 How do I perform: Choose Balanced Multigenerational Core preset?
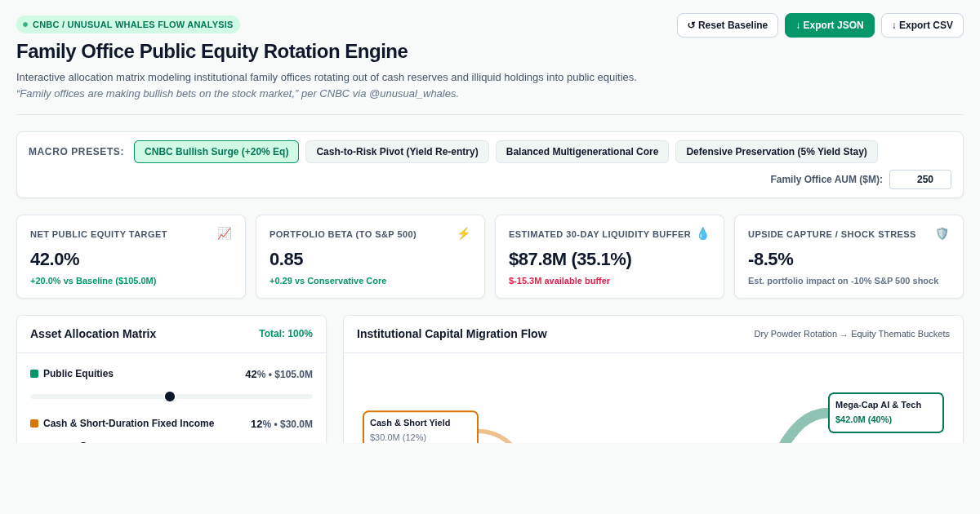pyautogui.click(x=582, y=152)
